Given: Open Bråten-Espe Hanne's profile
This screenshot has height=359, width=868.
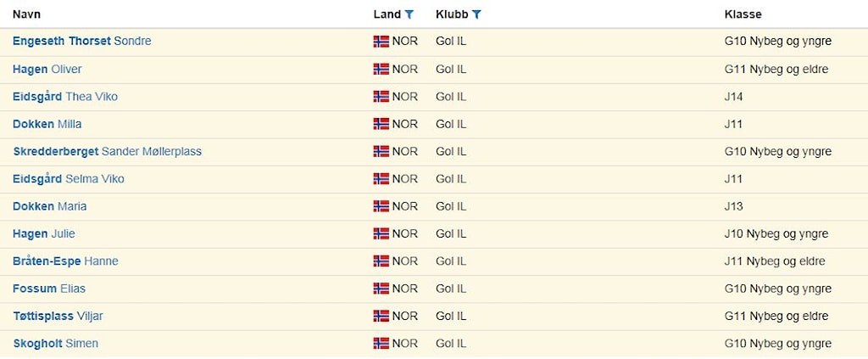Looking at the screenshot, I should coord(65,261).
